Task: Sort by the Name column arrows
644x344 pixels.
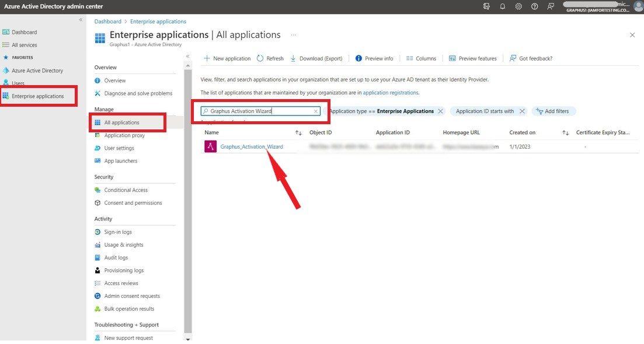Action: pyautogui.click(x=298, y=133)
